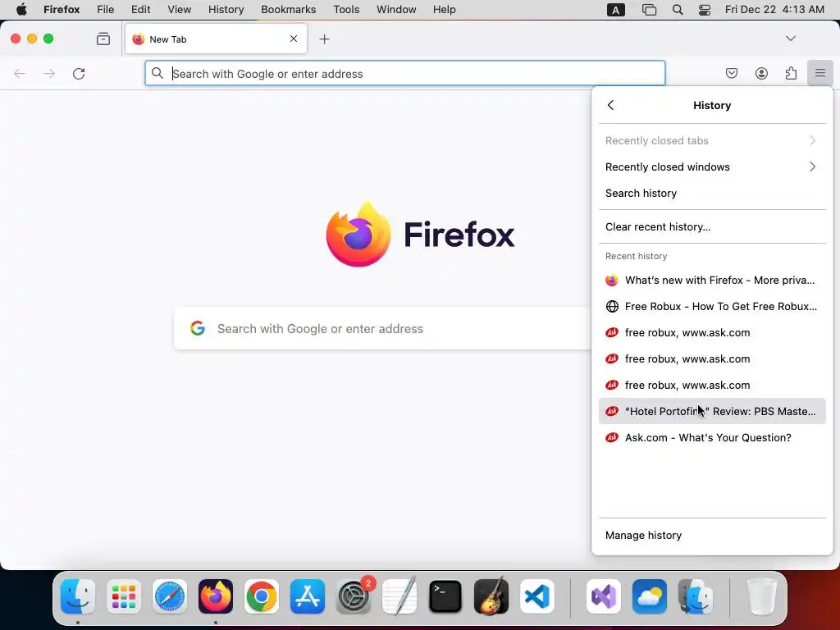The height and width of the screenshot is (630, 840).
Task: Expand Recently closed windows submenu
Action: pos(712,167)
